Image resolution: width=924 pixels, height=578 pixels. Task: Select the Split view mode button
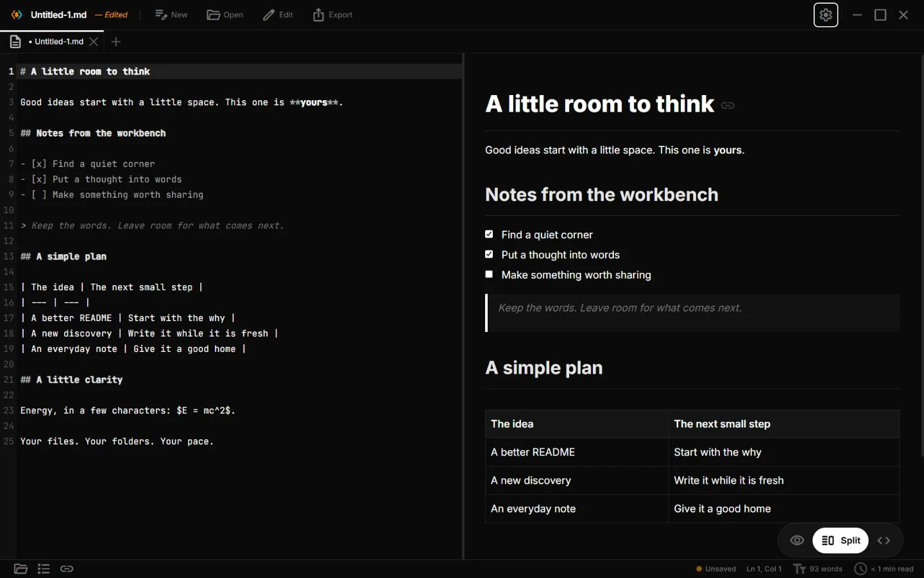[x=841, y=541]
